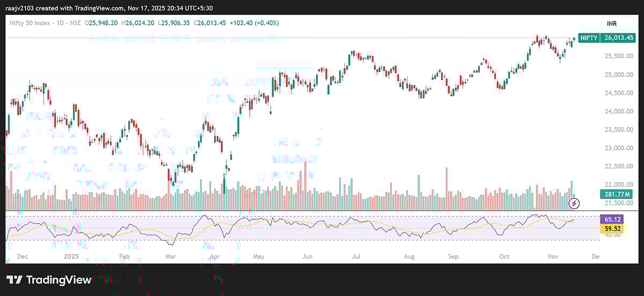Select the 2025 label on time axis
This screenshot has height=296, width=644.
point(71,257)
